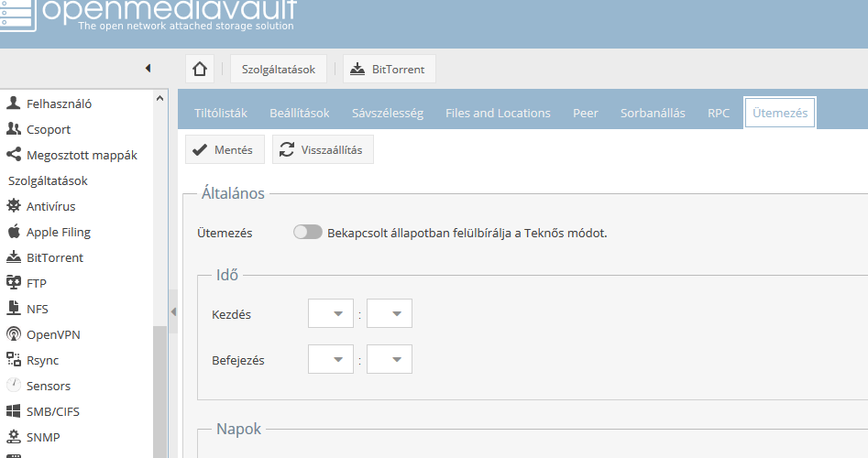Click the Sensors gauge icon in sidebar
This screenshot has height=458, width=868.
point(13,385)
